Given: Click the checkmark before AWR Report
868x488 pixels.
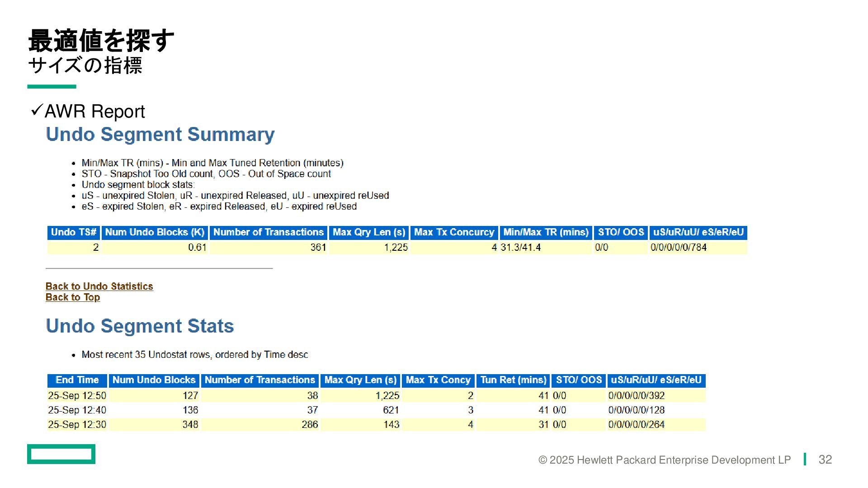Looking at the screenshot, I should tap(37, 110).
